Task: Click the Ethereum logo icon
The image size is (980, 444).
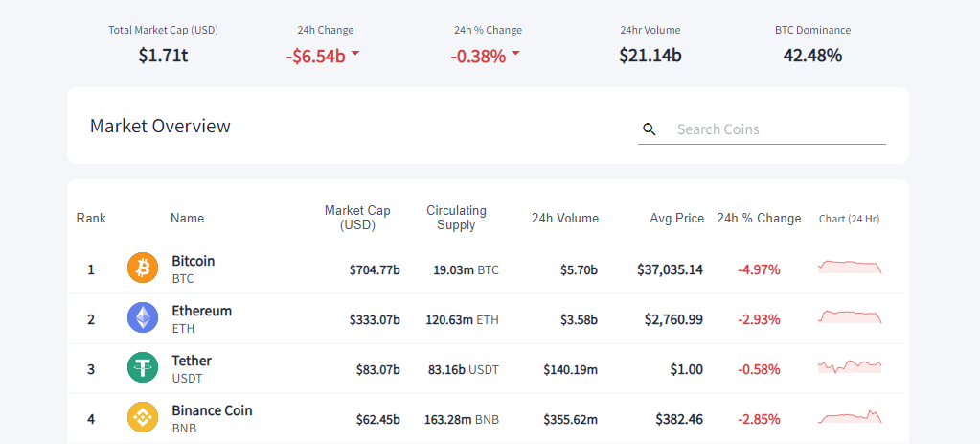Action: [x=143, y=317]
